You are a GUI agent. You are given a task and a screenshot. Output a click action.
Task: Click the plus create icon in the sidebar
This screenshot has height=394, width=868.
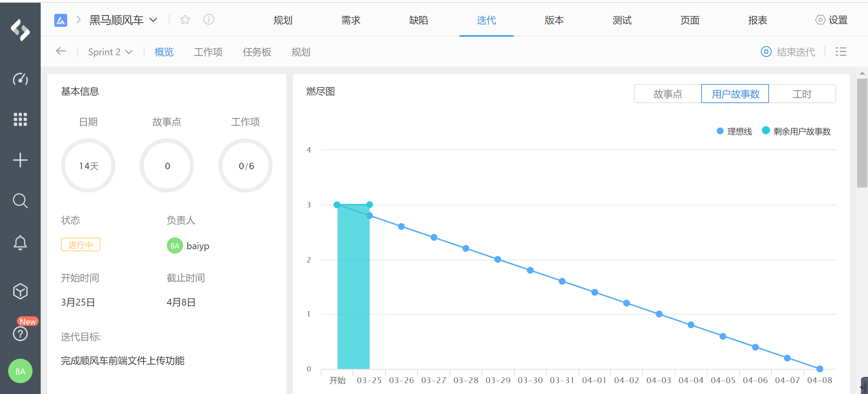(x=20, y=160)
